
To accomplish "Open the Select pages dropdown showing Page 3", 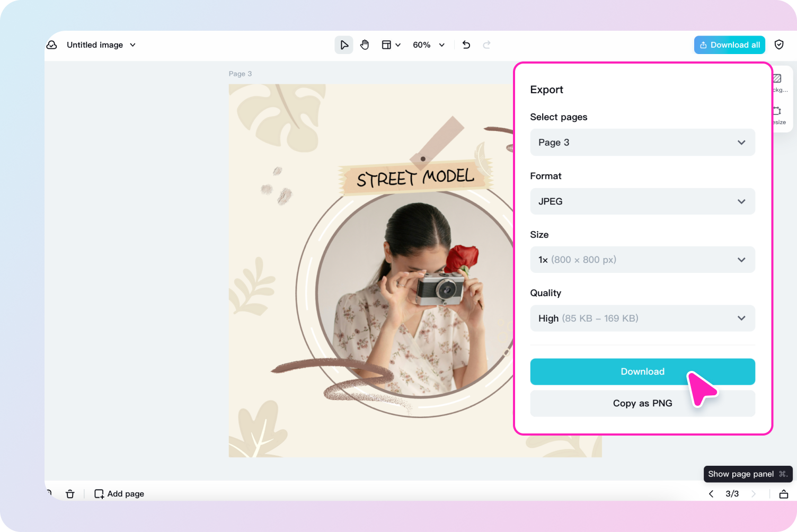I will (642, 142).
